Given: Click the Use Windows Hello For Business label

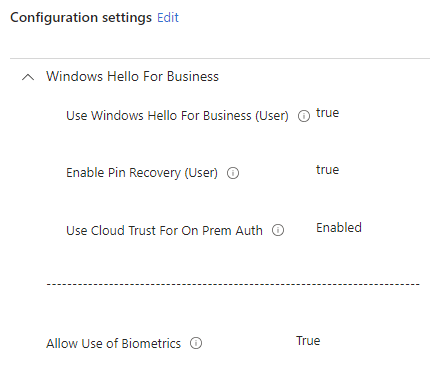Looking at the screenshot, I should 177,116.
